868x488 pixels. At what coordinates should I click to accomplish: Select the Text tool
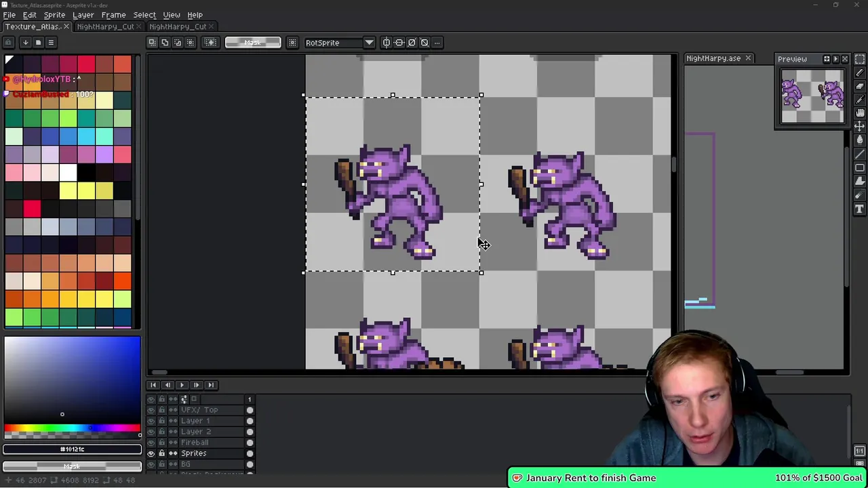[860, 209]
